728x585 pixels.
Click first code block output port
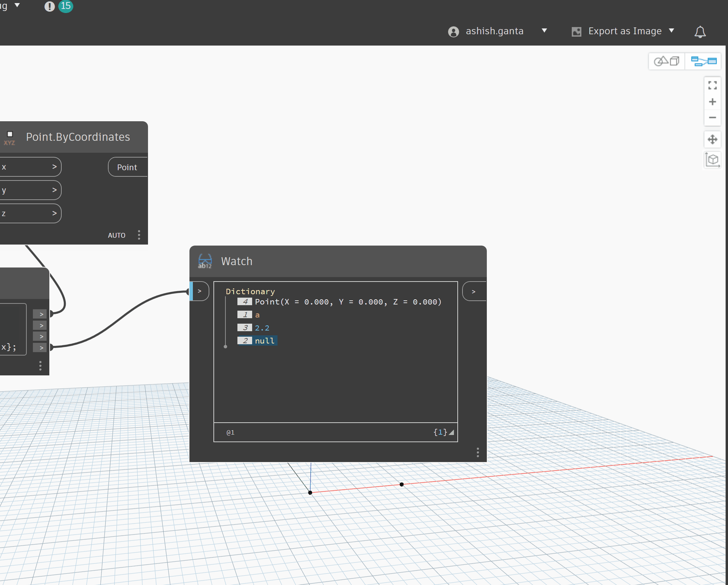tap(40, 314)
